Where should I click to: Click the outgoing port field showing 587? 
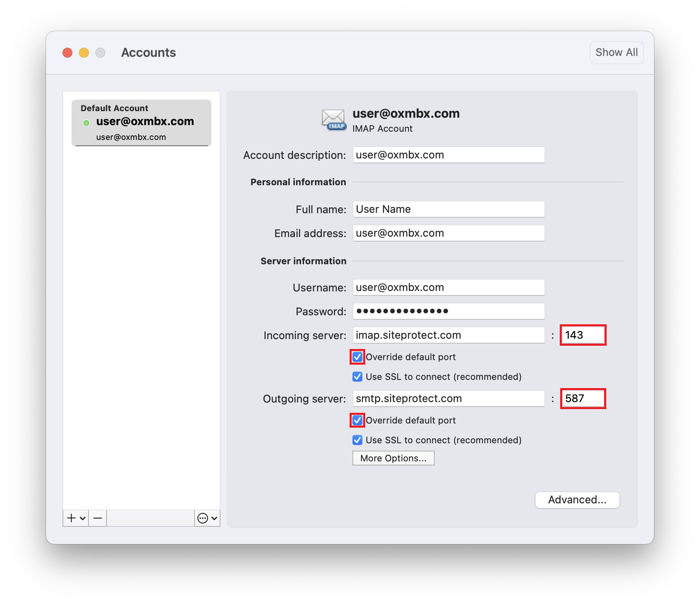pos(583,398)
